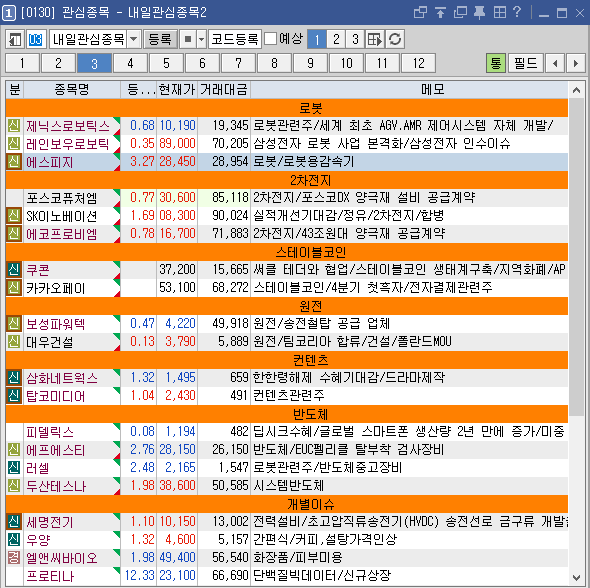Open the 내일관심종목 dropdown arrow
This screenshot has width=590, height=588.
click(x=134, y=39)
